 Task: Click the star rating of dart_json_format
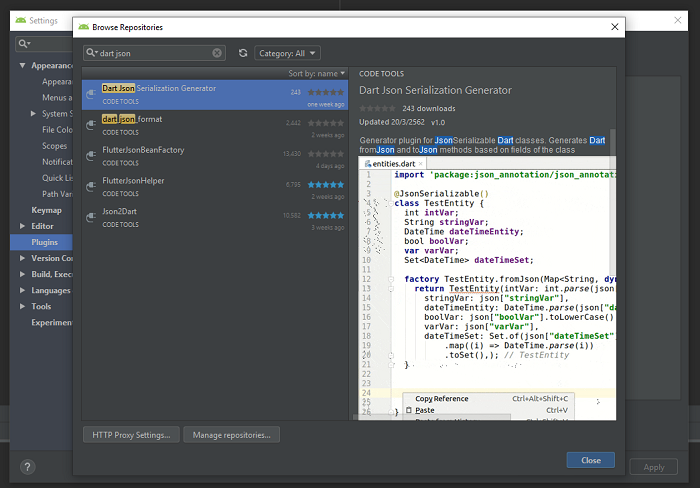point(326,123)
